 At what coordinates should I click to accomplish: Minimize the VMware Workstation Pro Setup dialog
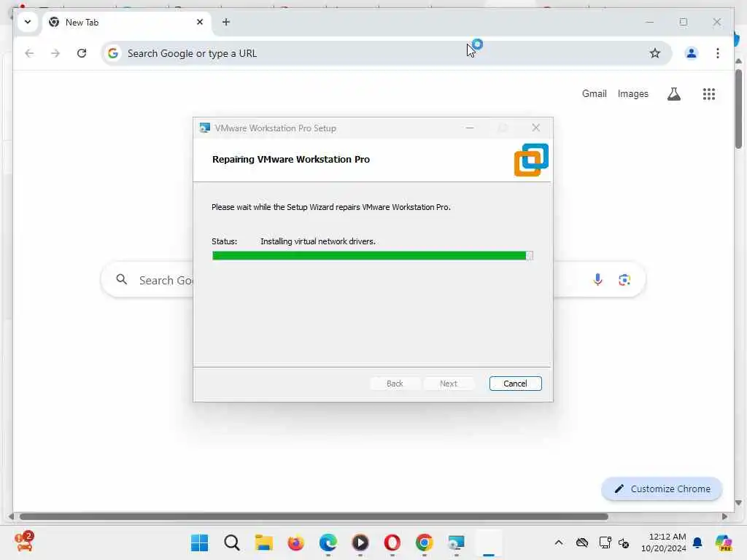[x=470, y=128]
